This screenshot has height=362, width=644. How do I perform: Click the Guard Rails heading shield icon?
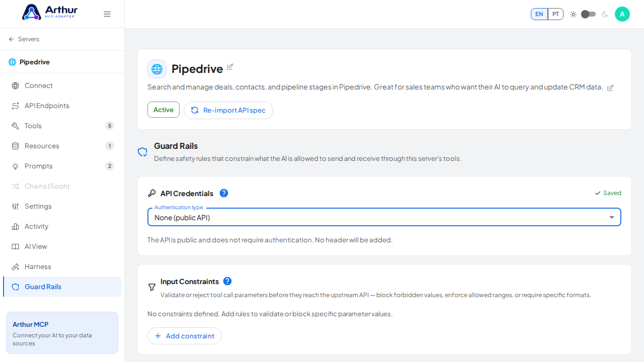(x=142, y=152)
